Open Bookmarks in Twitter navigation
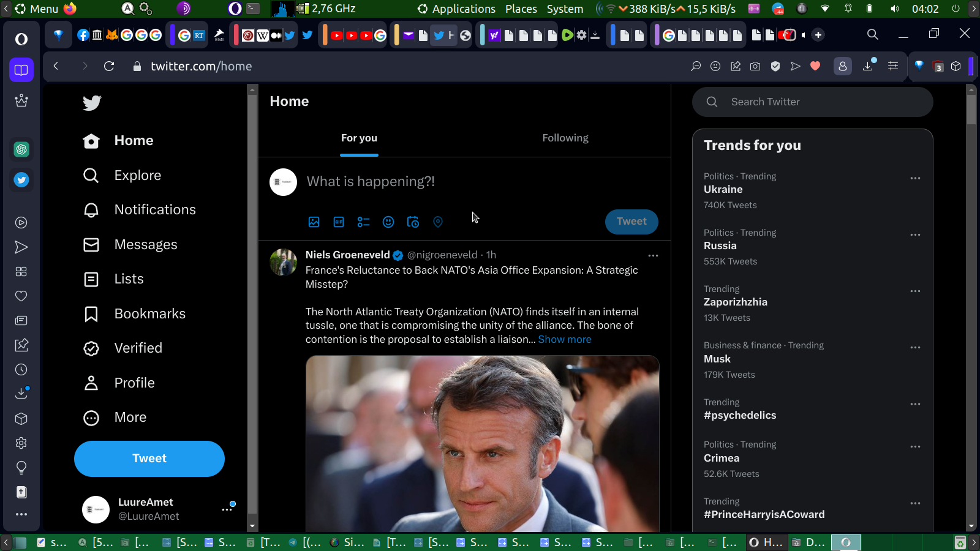This screenshot has width=980, height=551. [x=135, y=314]
